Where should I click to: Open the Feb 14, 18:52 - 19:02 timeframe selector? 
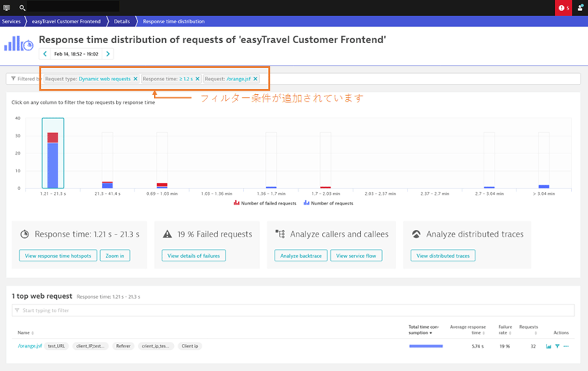[x=76, y=53]
